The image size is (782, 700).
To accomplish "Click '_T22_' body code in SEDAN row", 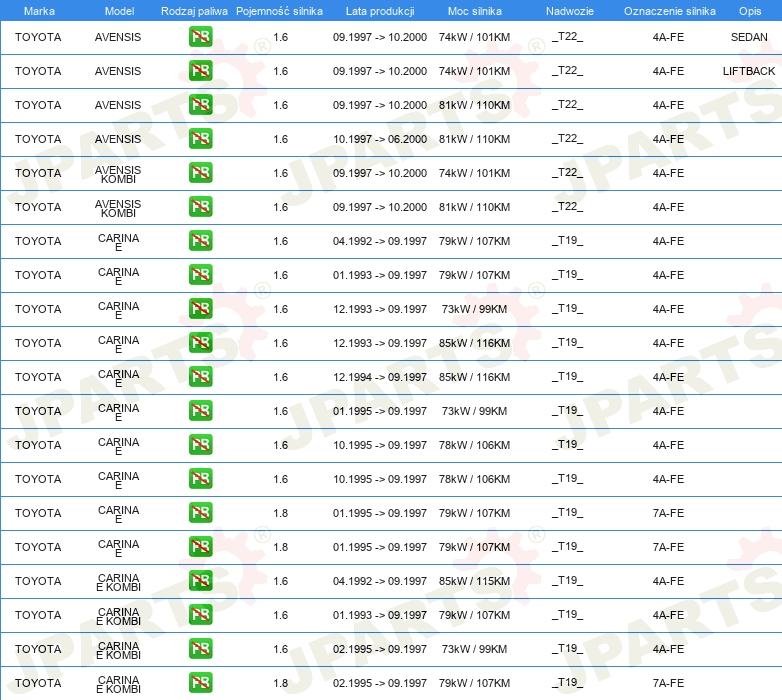I will (x=568, y=36).
